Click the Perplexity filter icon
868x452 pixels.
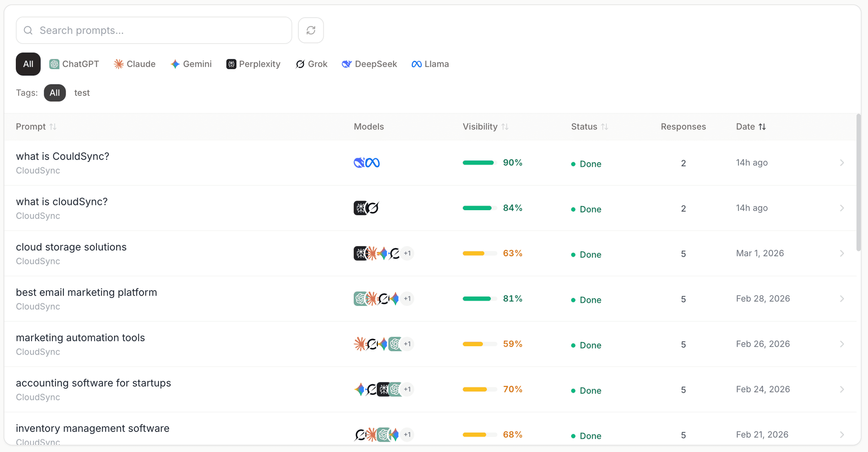231,64
